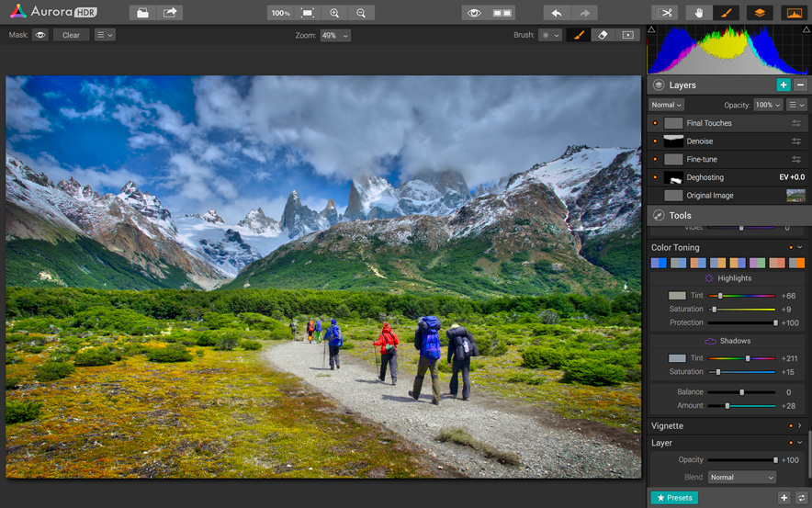Image resolution: width=812 pixels, height=508 pixels.
Task: Open the Presets panel
Action: 674,498
